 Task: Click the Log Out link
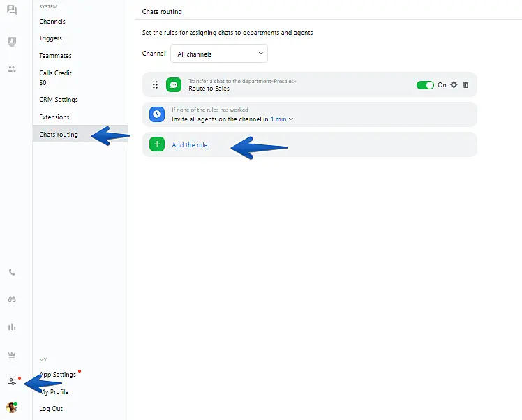(51, 409)
